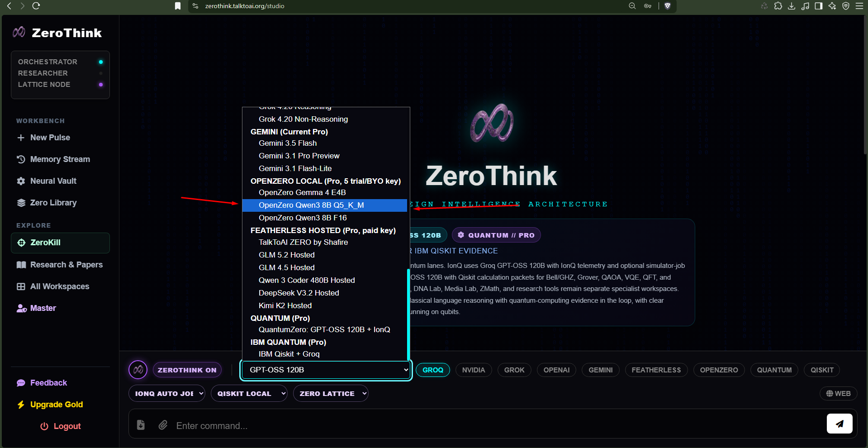Viewport: 868px width, 448px height.
Task: Choose IBM Qiskit + Groq option
Action: pos(325,354)
